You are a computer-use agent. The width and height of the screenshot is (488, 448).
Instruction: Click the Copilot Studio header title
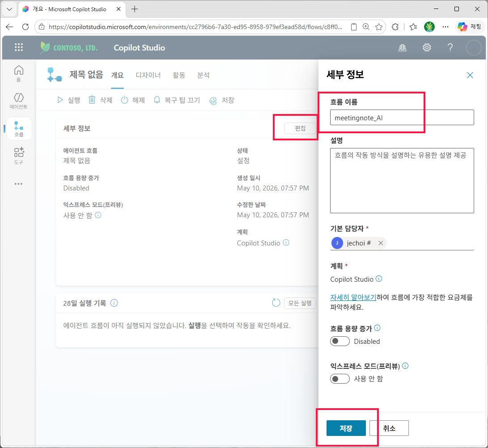point(140,47)
